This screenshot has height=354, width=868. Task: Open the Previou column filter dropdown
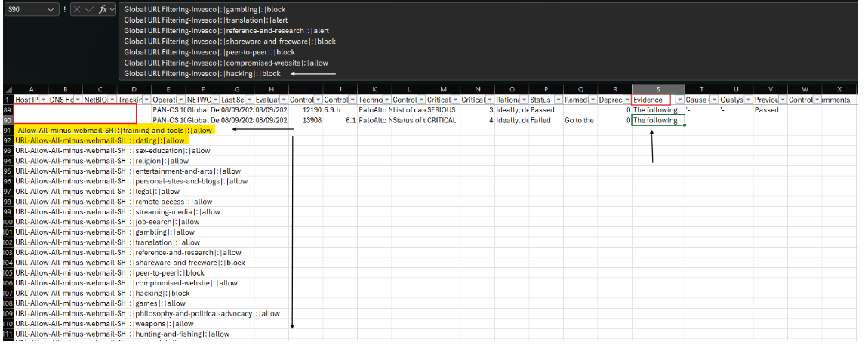pos(783,100)
